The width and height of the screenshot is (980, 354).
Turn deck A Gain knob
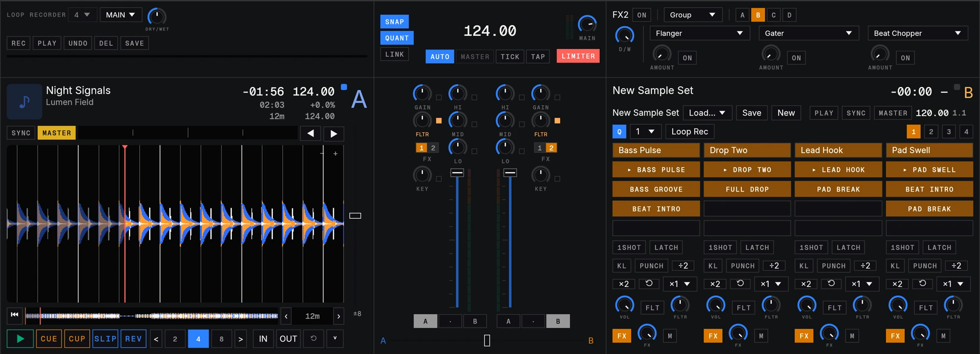click(x=422, y=93)
